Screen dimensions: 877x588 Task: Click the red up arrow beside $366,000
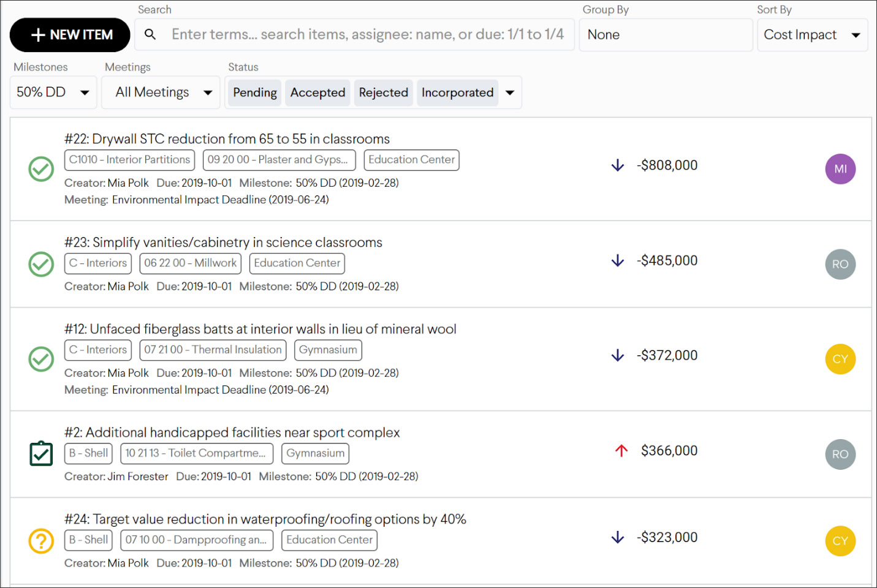tap(621, 451)
